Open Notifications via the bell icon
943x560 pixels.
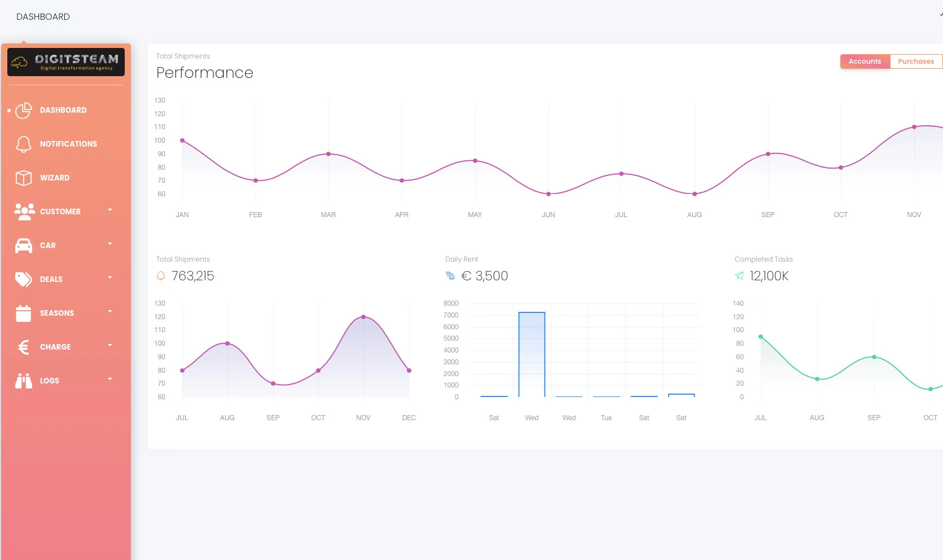tap(24, 144)
